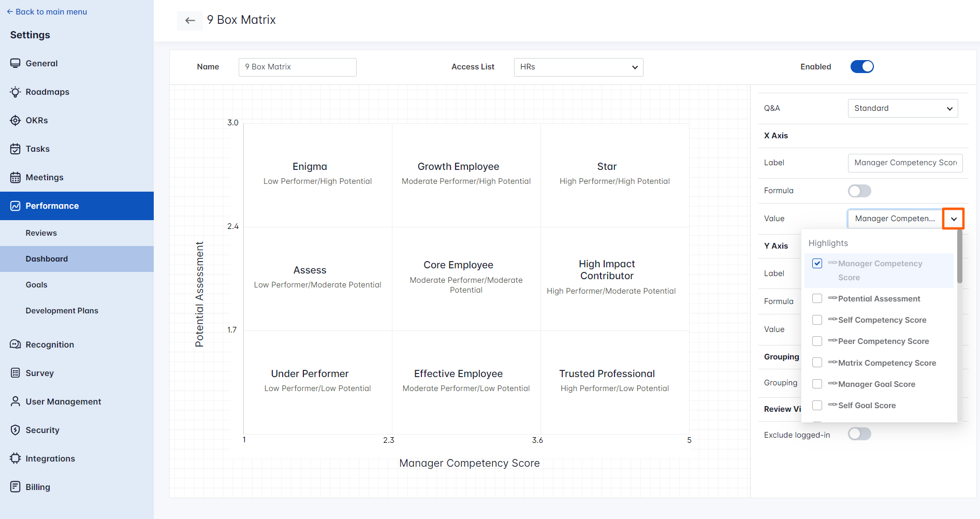Switch to the Reviews section under Performance
The height and width of the screenshot is (519, 980).
tap(41, 233)
